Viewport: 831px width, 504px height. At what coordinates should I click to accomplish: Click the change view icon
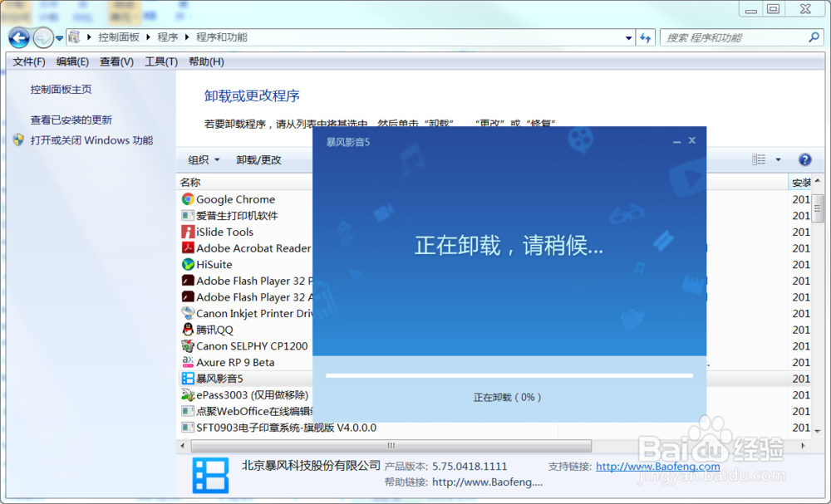759,159
